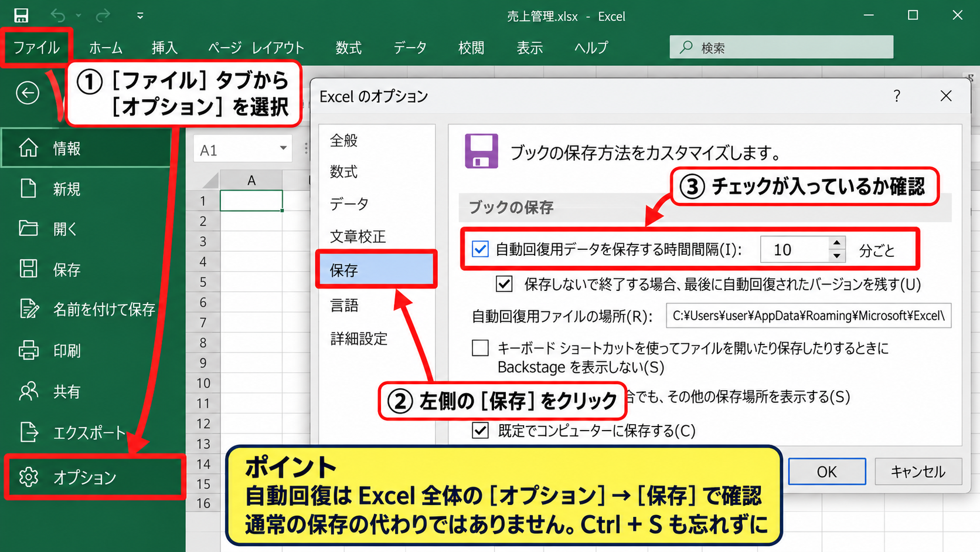980x552 pixels.
Task: Switch to the ホーム tab
Action: point(106,48)
